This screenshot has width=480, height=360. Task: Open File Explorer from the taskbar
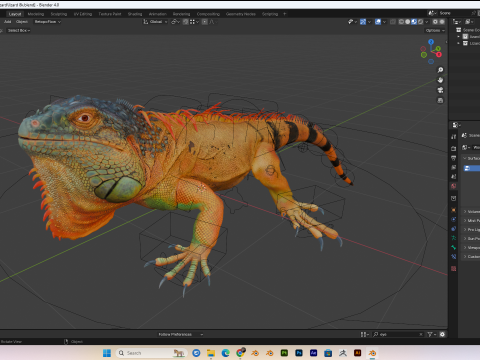pyautogui.click(x=211, y=353)
